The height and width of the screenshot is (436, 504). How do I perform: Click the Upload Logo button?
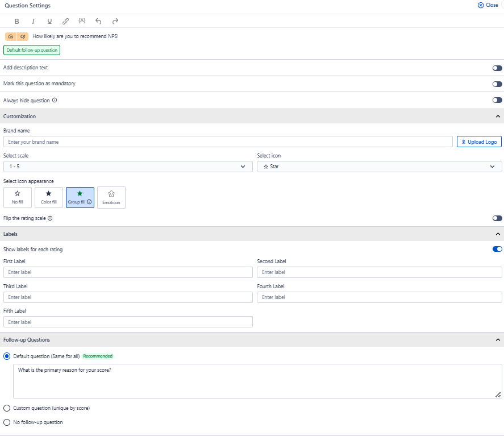pos(479,142)
